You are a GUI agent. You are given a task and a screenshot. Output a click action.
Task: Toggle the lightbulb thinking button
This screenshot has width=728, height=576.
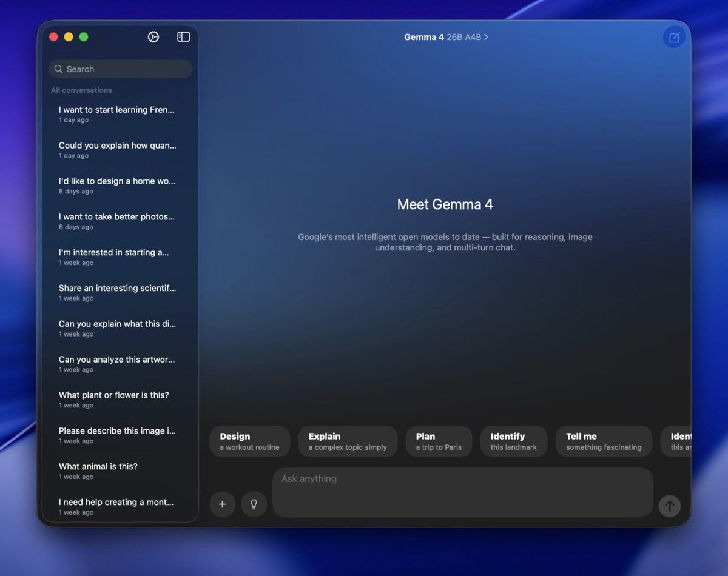point(254,504)
